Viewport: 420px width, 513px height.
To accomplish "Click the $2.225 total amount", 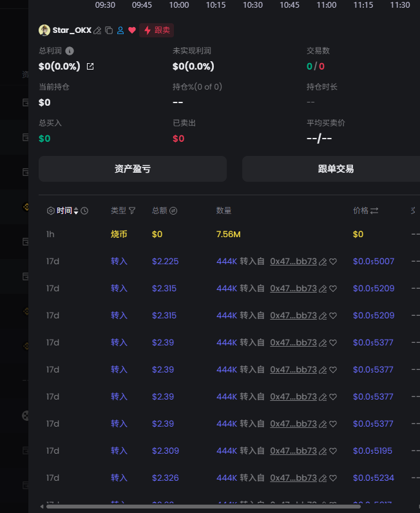I will pyautogui.click(x=165, y=262).
